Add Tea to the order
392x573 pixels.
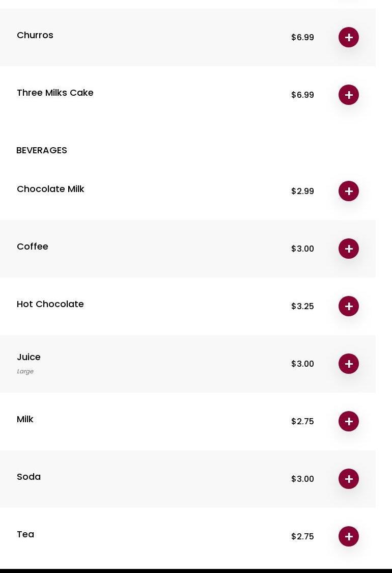click(x=349, y=536)
